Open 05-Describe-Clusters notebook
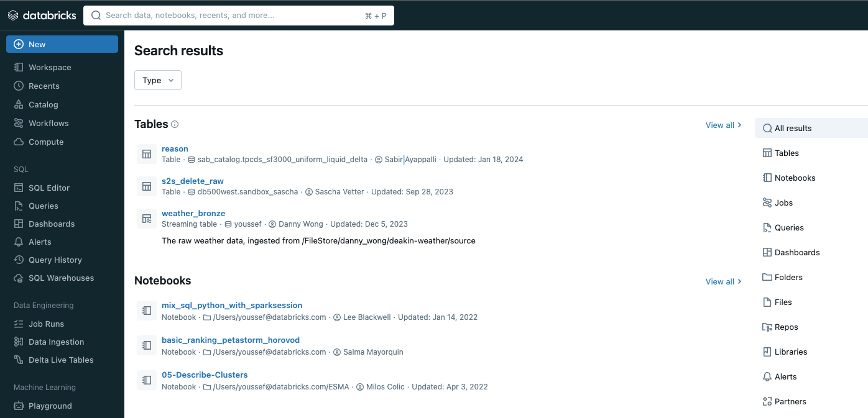 click(205, 375)
